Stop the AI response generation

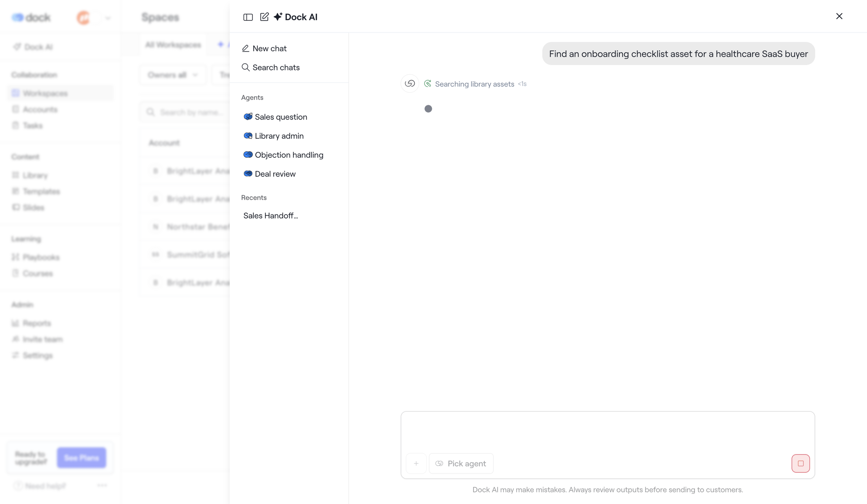tap(801, 464)
